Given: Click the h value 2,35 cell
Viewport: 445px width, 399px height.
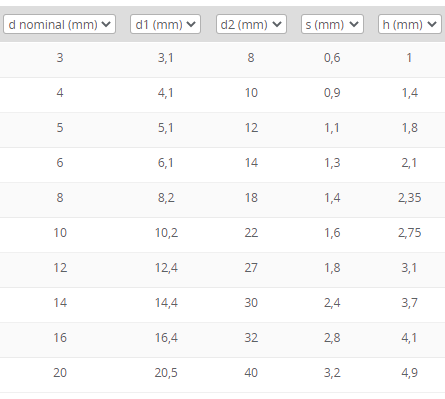Looking at the screenshot, I should [410, 198].
